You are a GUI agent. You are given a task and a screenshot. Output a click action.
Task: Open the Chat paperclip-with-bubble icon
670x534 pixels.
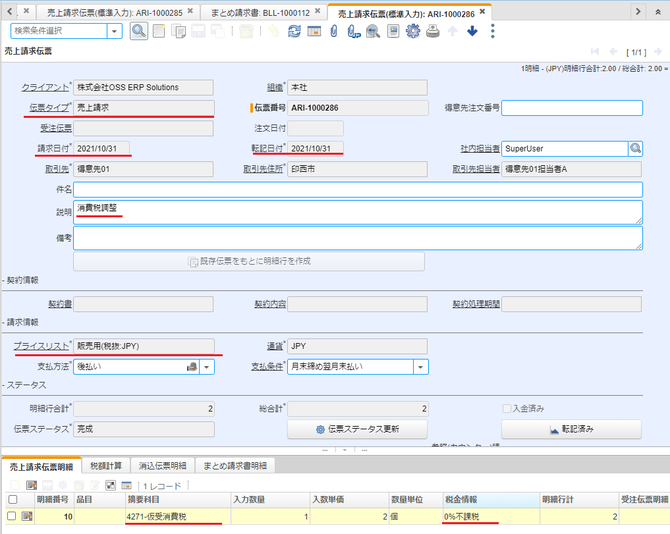click(353, 31)
